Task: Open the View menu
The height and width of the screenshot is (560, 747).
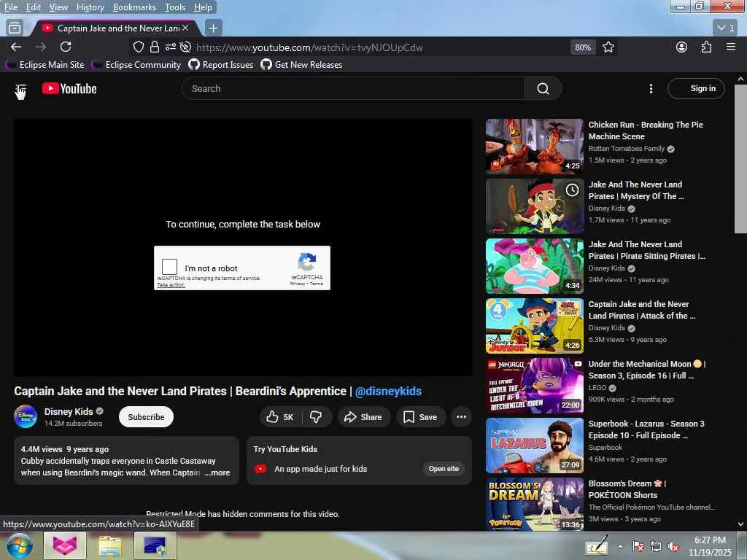Action: (58, 7)
